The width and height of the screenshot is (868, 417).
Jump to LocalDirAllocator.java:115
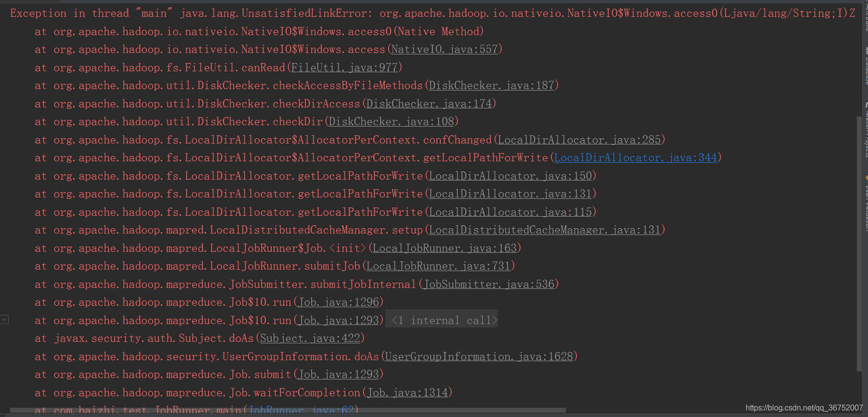point(511,212)
